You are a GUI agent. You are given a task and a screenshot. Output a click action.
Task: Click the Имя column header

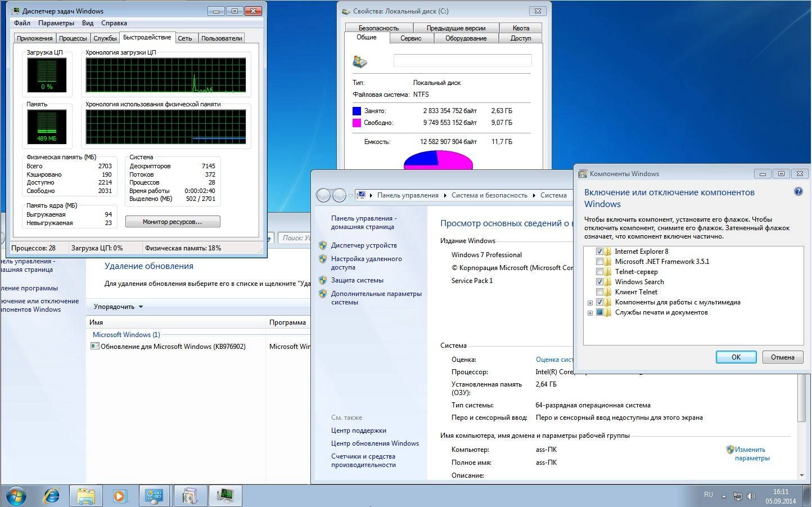tap(175, 322)
